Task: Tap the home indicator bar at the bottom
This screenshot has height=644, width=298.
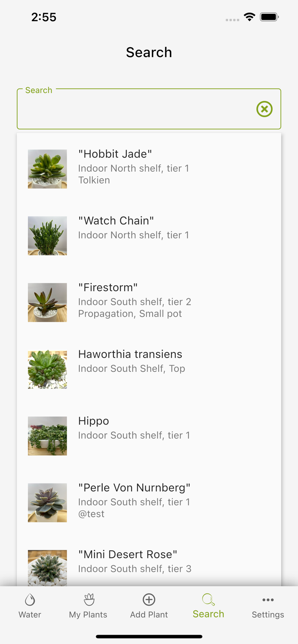Action: tap(149, 637)
